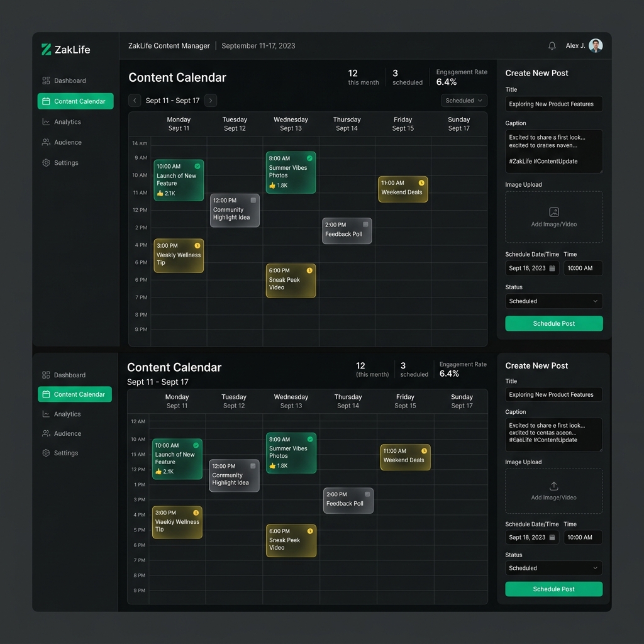Click the upload arrow icon in the Add Image/Video box
The width and height of the screenshot is (644, 644).
(x=553, y=486)
